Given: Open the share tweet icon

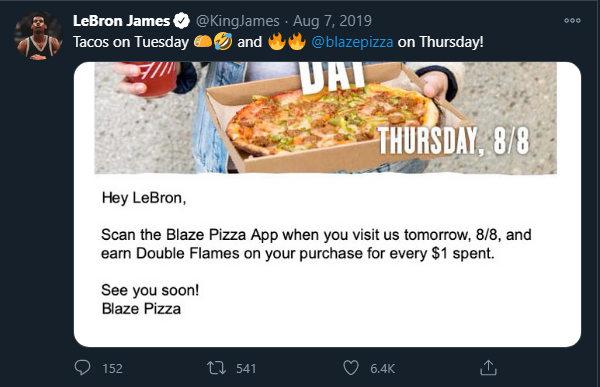Looking at the screenshot, I should (x=488, y=367).
